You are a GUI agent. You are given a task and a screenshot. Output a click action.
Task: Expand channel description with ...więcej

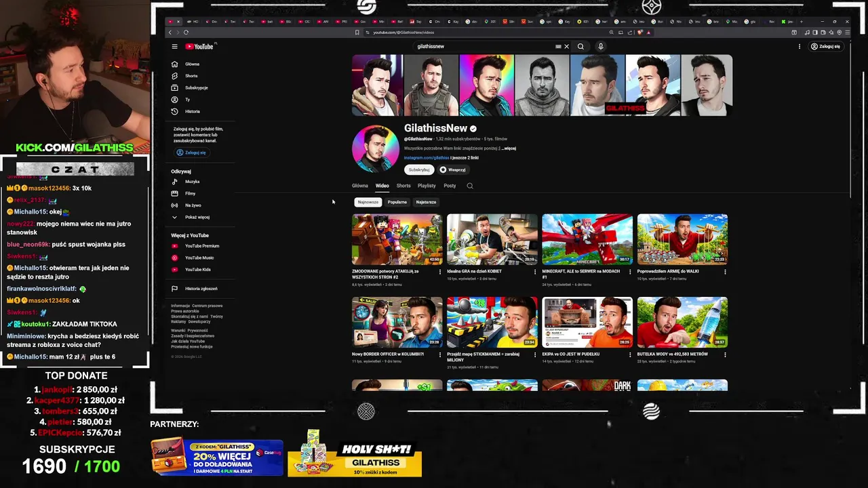click(509, 148)
